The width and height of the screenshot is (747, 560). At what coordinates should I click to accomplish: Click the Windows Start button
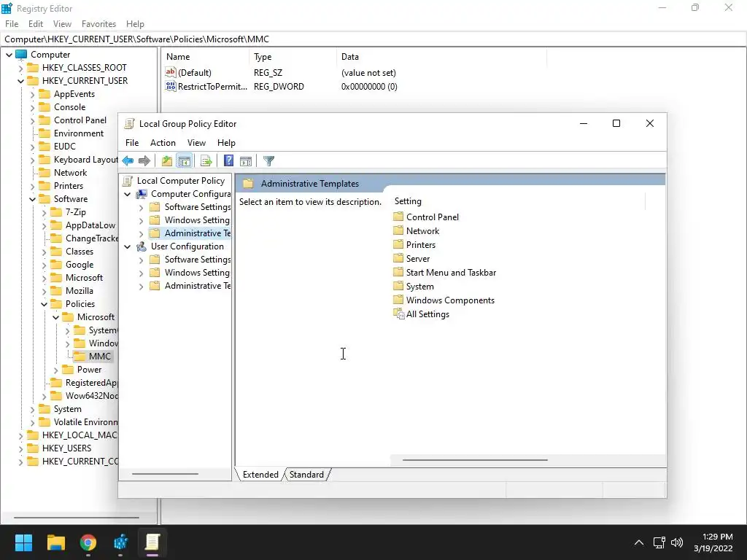[23, 542]
